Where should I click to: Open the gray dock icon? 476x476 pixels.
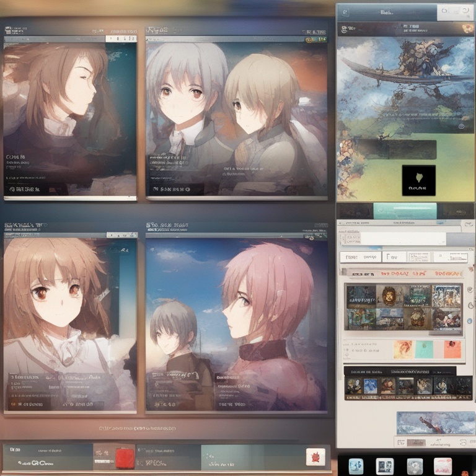(x=415, y=466)
